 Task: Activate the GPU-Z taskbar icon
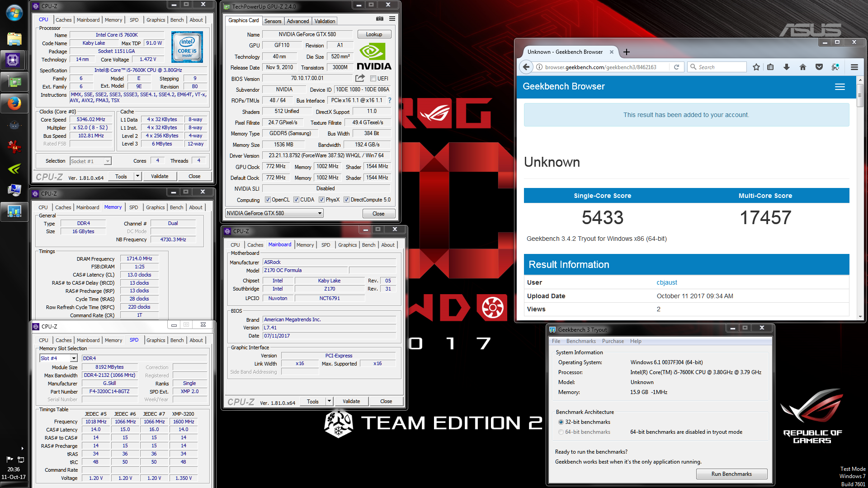click(x=14, y=82)
